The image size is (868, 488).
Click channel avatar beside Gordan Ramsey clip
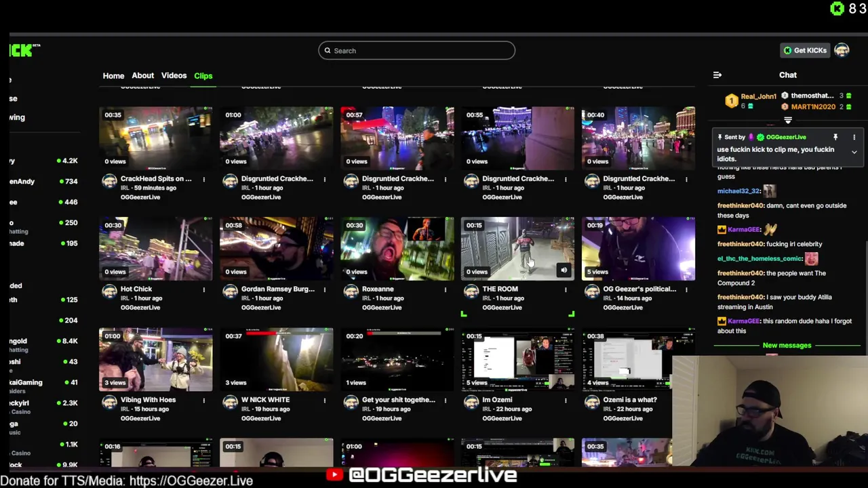tap(230, 291)
